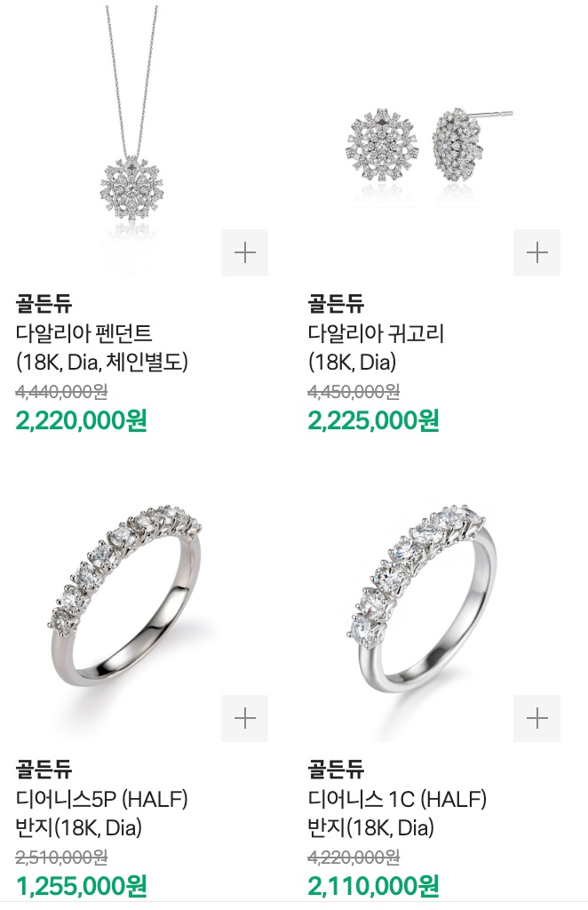View the 디어니스 1C half ring photo
This screenshot has width=588, height=910.
coord(424,600)
